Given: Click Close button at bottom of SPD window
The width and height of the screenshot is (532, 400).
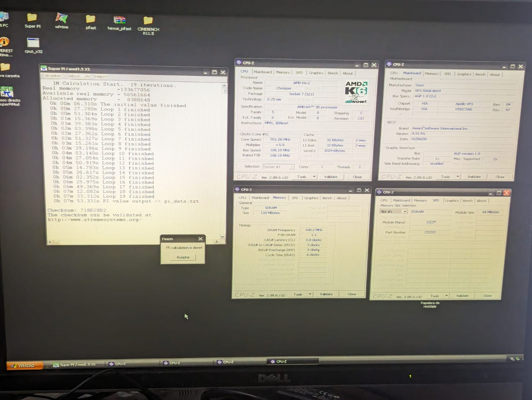Looking at the screenshot, I should [487, 295].
